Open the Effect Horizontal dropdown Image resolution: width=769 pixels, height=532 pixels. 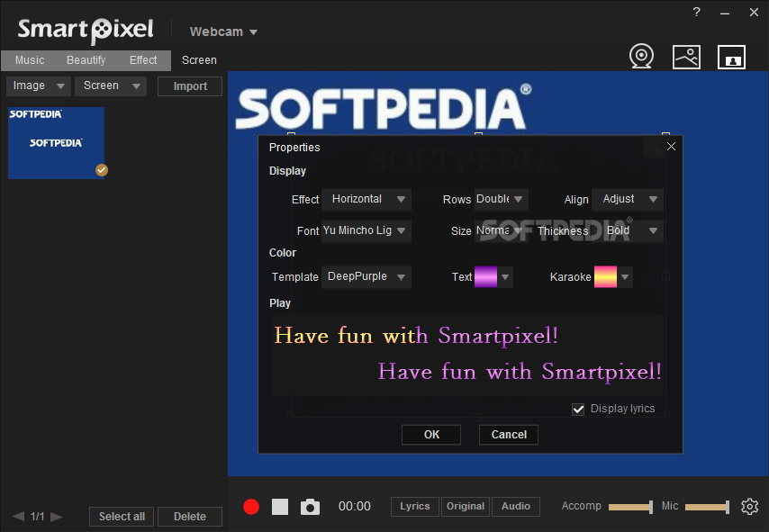366,199
